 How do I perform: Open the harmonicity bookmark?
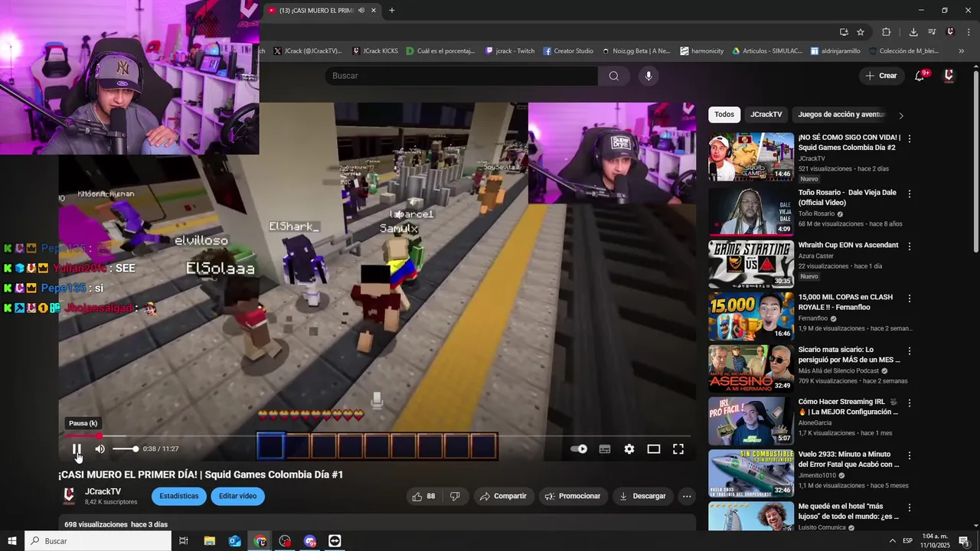click(x=701, y=51)
